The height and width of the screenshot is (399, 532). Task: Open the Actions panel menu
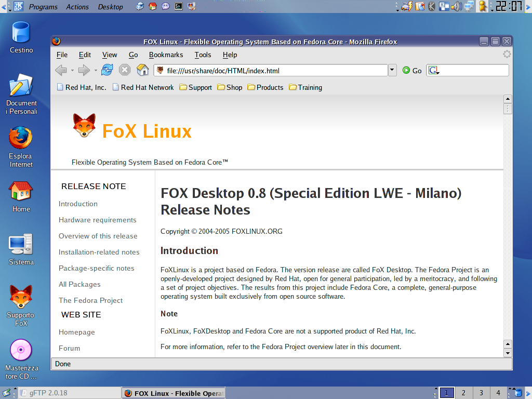(77, 7)
